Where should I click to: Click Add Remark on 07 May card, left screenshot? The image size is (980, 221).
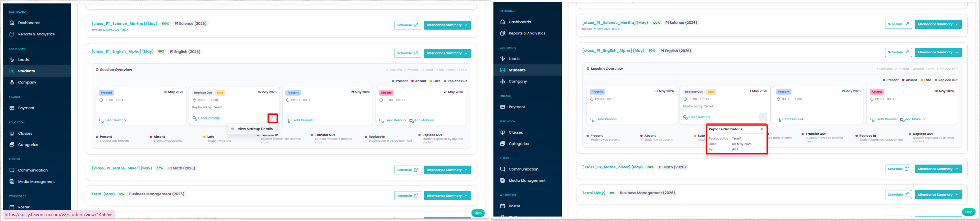point(113,120)
